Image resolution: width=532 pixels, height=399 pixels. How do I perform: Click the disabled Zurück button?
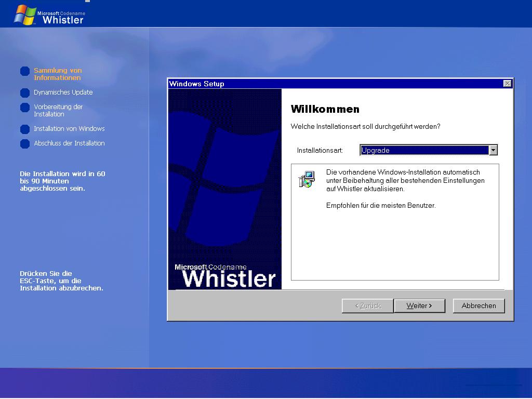tap(368, 305)
